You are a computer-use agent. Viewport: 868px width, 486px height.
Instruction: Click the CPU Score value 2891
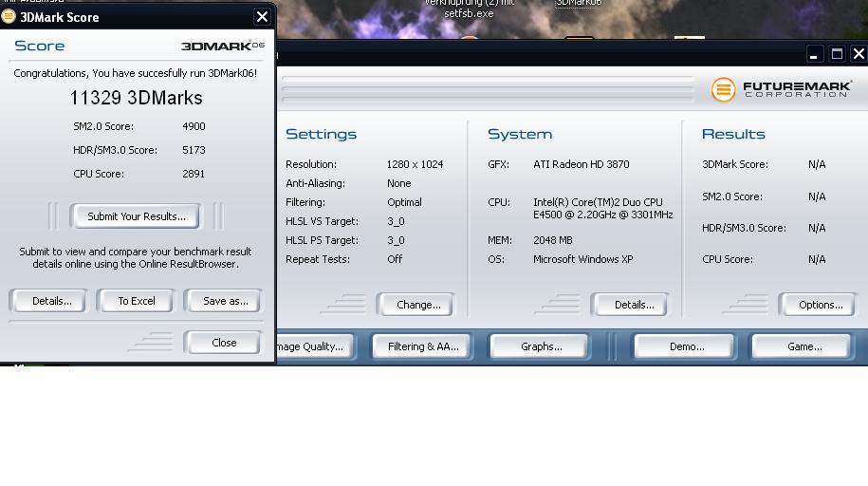tap(194, 174)
